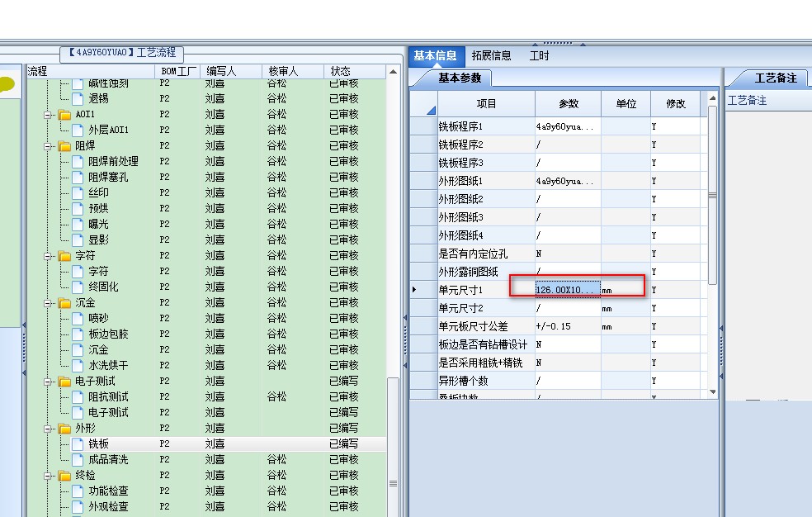
Task: Switch to the 基本信息 tab
Action: click(435, 56)
